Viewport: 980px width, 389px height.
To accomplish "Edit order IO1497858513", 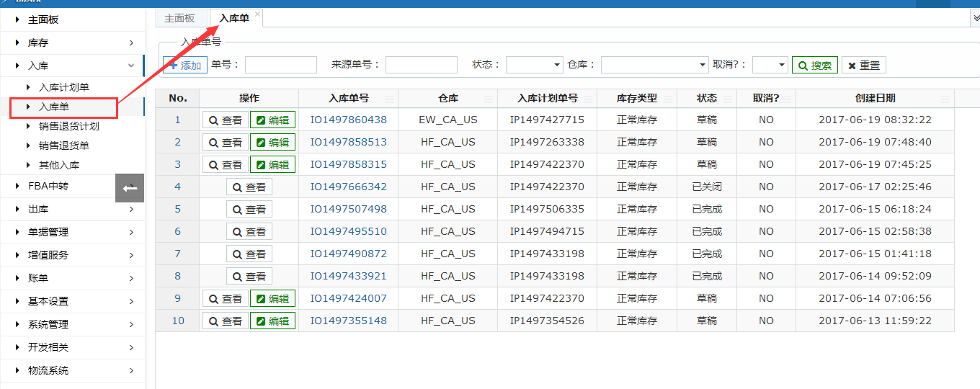I will (272, 142).
